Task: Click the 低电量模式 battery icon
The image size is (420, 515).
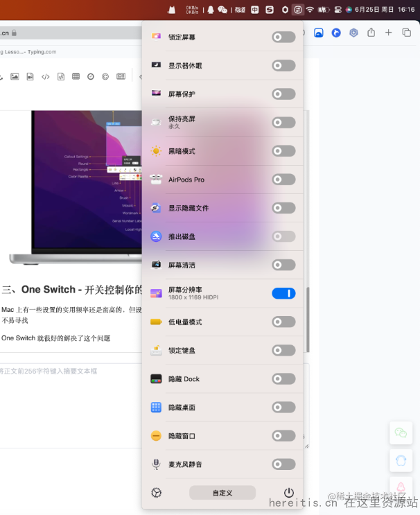Action: 157,322
